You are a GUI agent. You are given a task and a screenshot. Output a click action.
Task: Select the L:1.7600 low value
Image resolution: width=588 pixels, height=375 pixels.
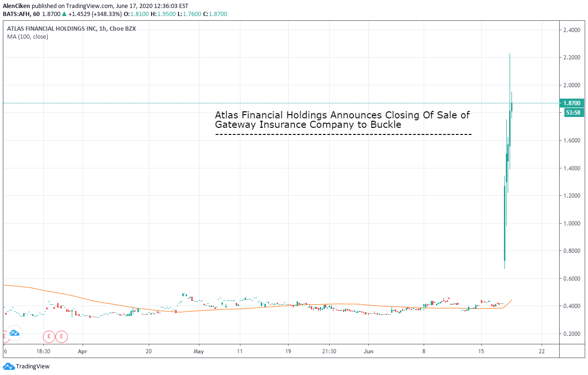[189, 14]
